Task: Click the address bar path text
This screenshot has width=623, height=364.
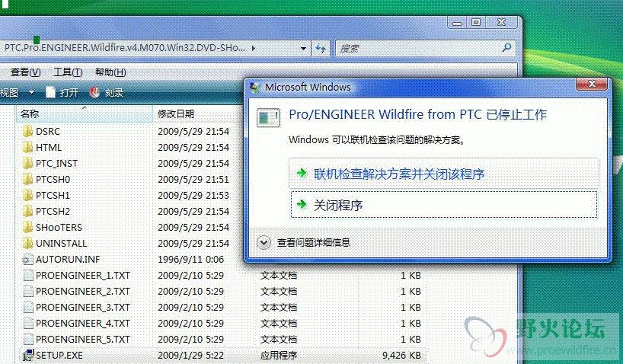Action: (125, 48)
